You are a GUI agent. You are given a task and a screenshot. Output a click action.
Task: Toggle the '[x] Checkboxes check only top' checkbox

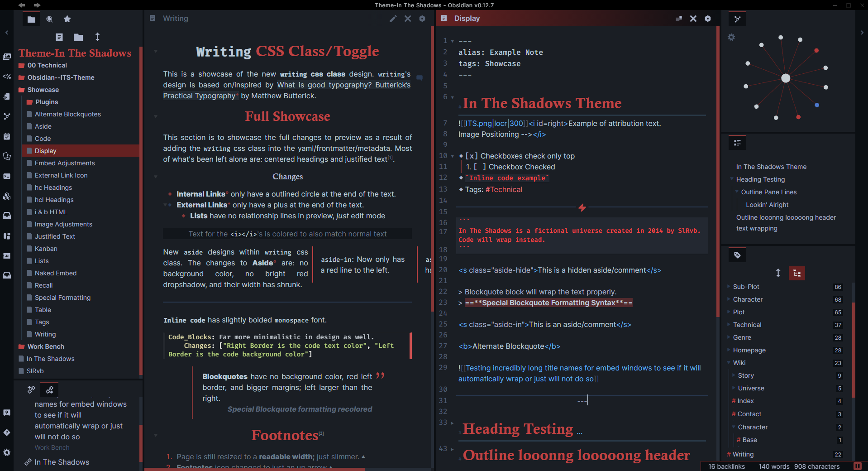[x=471, y=156]
